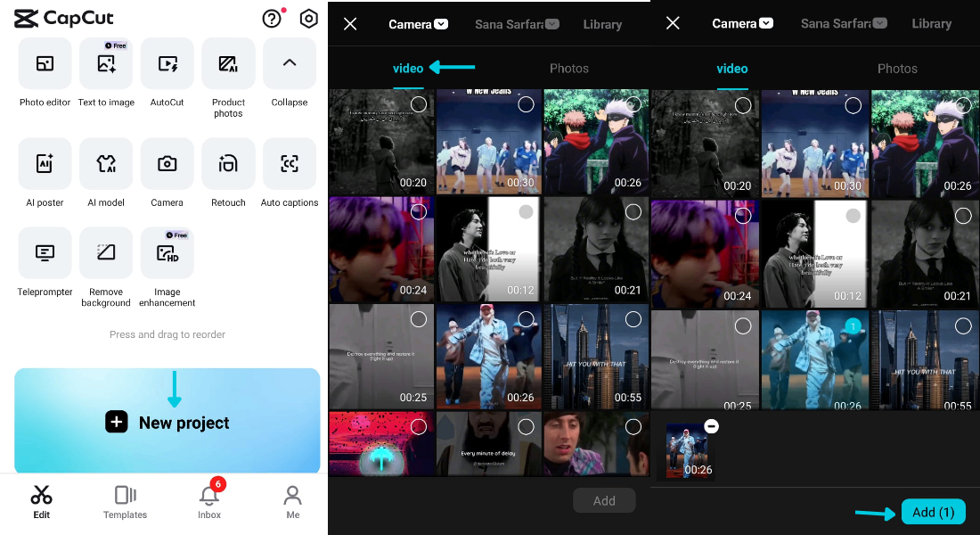Select the 00:25 gray video circle, middle panel
Screen dimensions: 980x535
coord(418,319)
